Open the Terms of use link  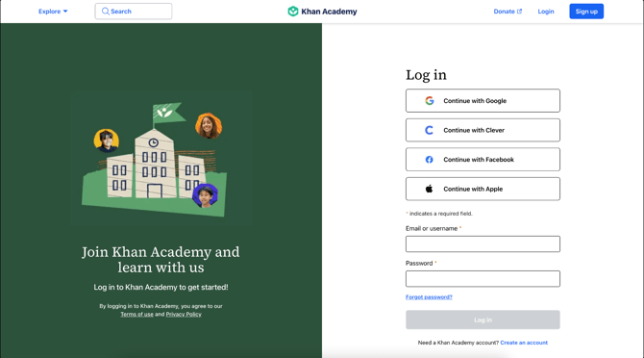pyautogui.click(x=136, y=314)
